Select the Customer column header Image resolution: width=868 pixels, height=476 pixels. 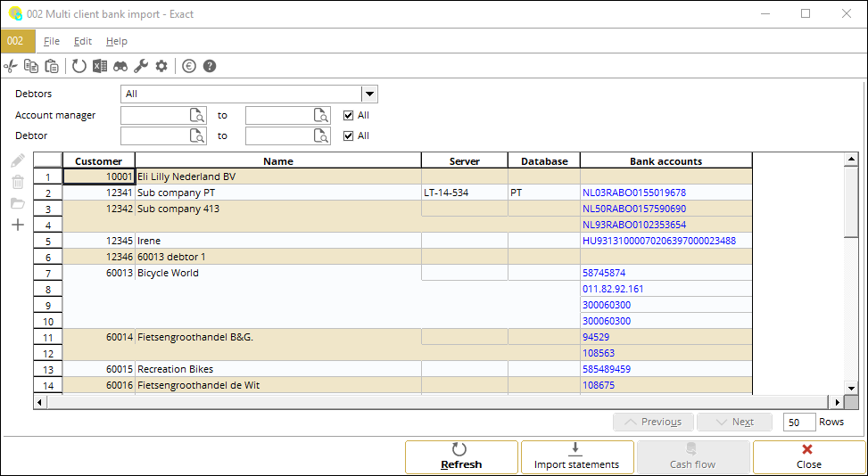98,160
